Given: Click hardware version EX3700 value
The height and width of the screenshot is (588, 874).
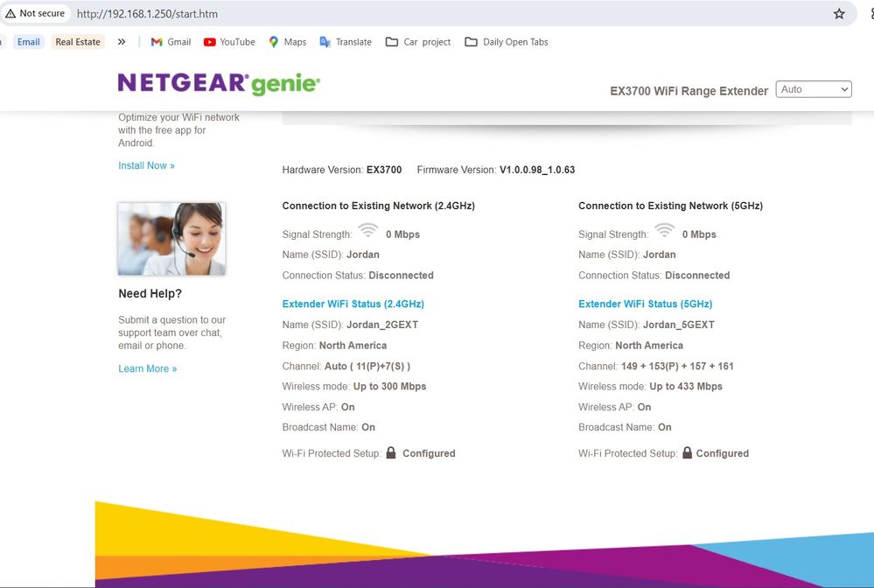Looking at the screenshot, I should pyautogui.click(x=383, y=170).
